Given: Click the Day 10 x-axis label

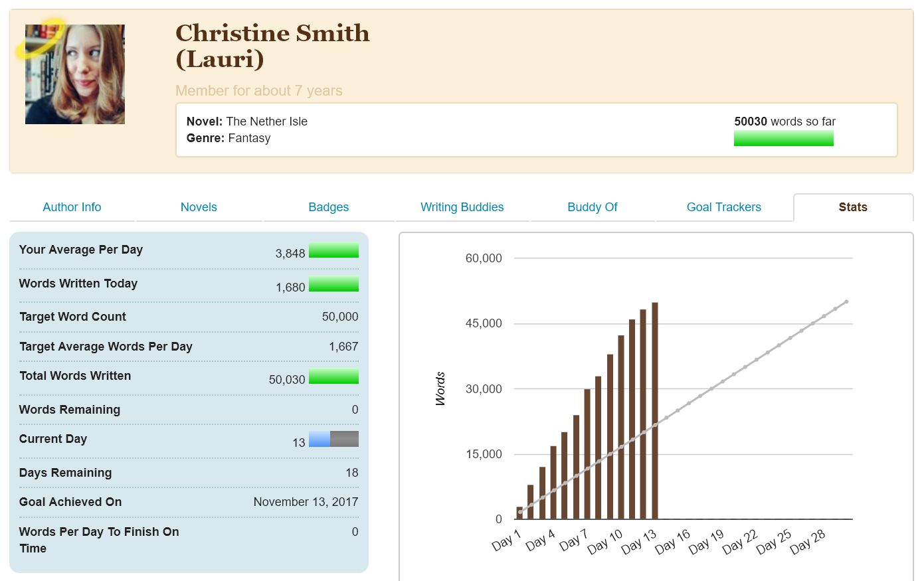Looking at the screenshot, I should click(x=605, y=541).
